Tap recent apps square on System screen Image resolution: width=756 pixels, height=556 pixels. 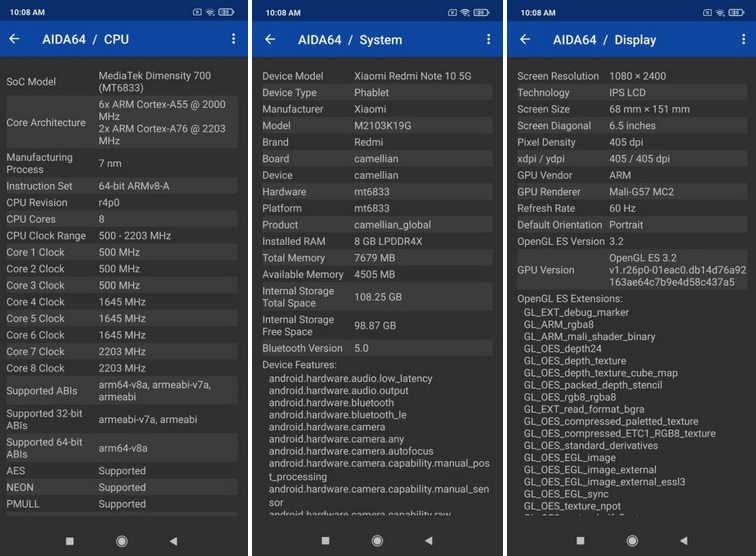(325, 541)
